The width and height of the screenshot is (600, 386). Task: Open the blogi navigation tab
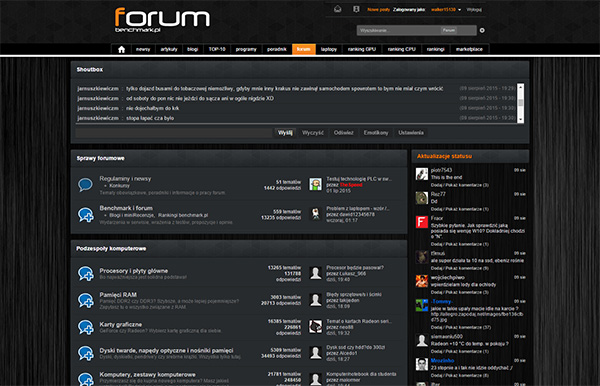192,49
